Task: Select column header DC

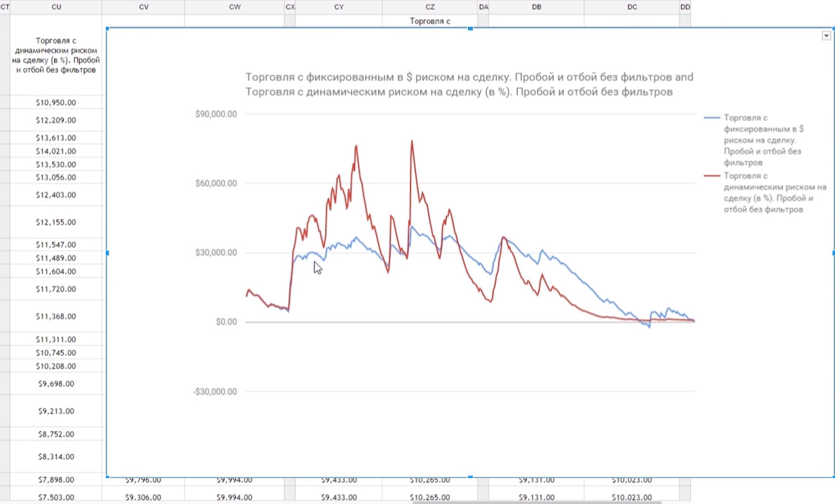Action: tap(632, 7)
